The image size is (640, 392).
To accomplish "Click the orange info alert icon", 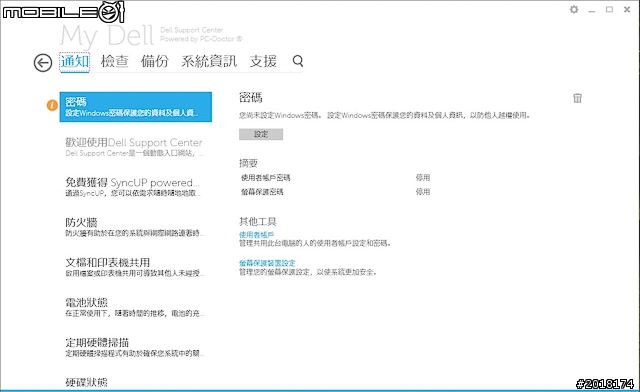I will 52,105.
